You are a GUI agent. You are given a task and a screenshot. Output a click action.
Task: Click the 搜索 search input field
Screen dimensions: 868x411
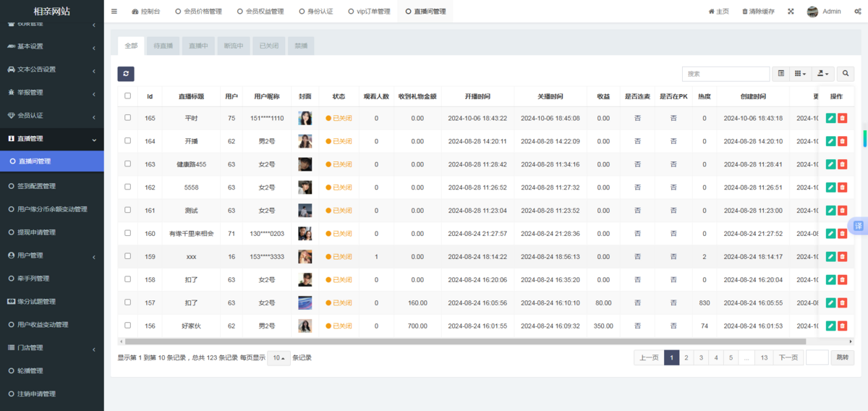pos(726,74)
